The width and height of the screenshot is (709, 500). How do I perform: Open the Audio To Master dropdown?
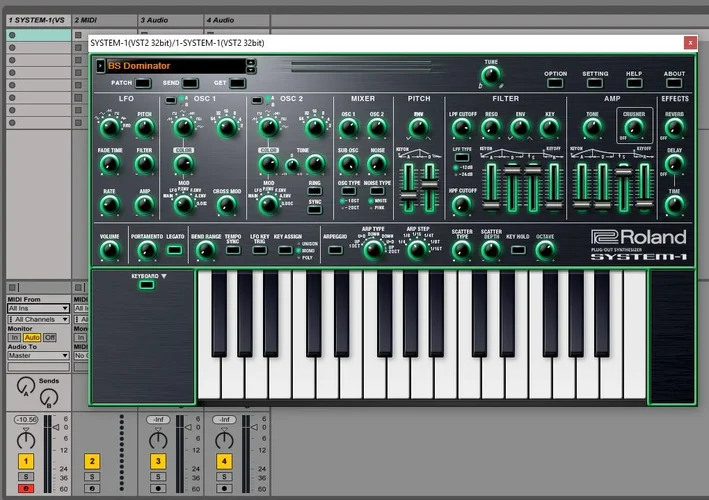(38, 355)
